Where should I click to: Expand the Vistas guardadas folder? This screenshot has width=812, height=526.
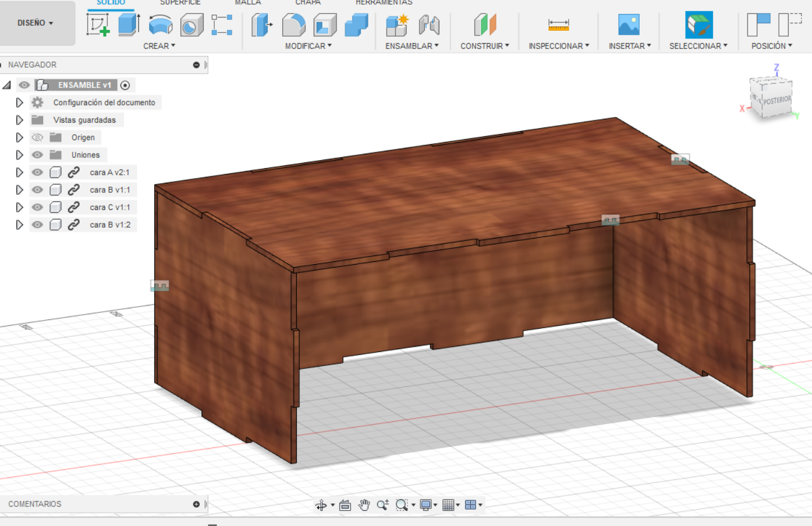click(x=19, y=120)
